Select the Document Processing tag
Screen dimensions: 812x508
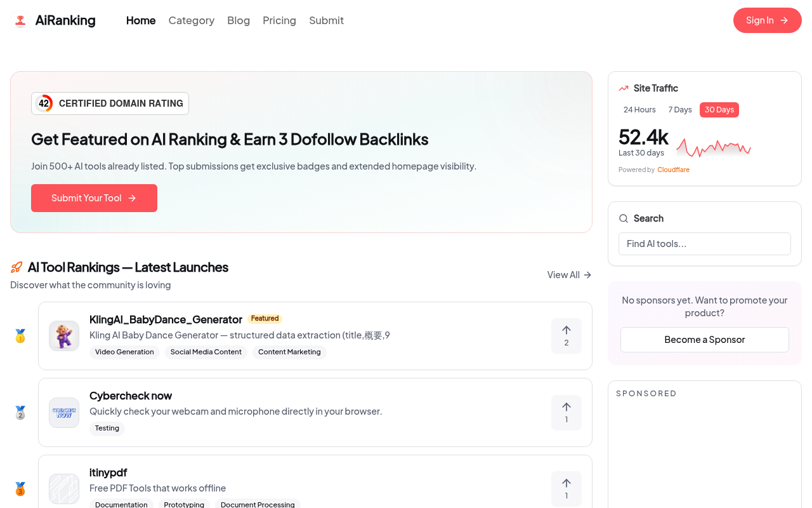click(x=258, y=504)
